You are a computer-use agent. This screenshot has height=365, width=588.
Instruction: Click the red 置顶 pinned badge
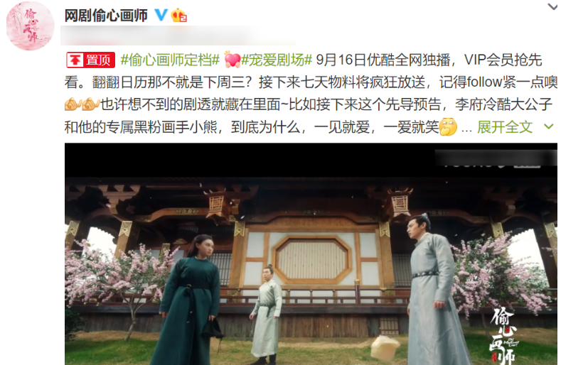pyautogui.click(x=90, y=60)
